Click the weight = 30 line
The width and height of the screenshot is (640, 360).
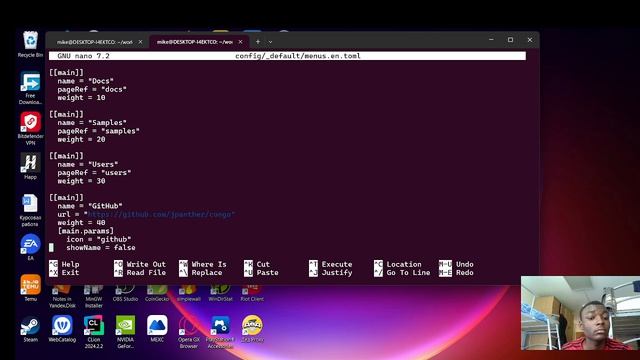tap(81, 181)
